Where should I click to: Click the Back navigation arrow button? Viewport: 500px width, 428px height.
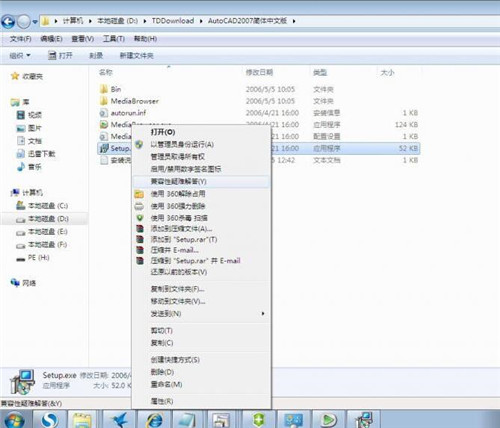click(8, 22)
